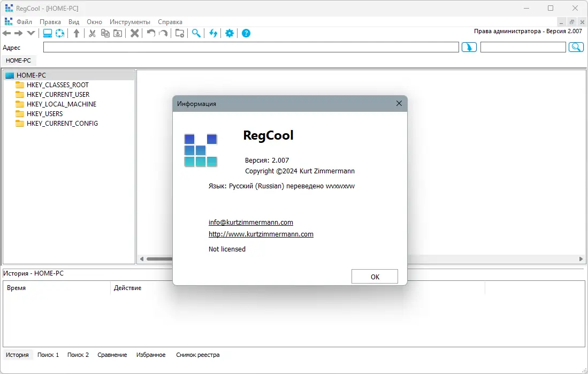Select HOME-PC root node in tree
Screen dimensions: 588x374
click(x=31, y=75)
